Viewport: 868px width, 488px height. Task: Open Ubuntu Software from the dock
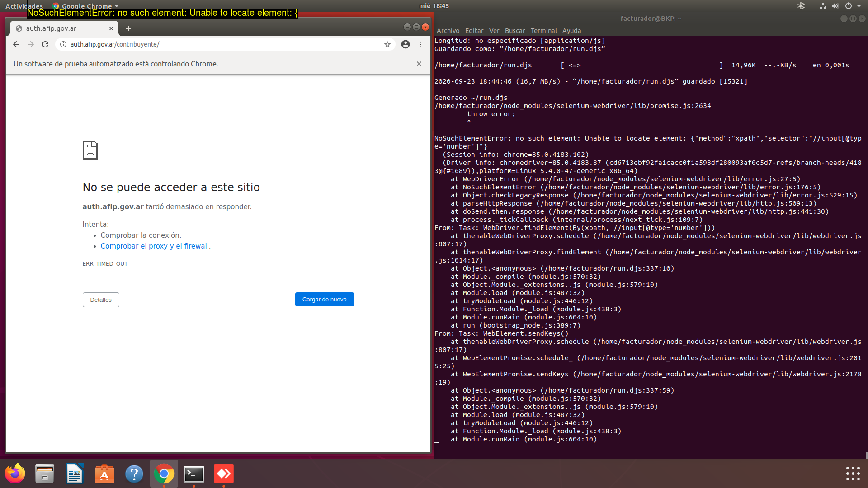(x=104, y=474)
